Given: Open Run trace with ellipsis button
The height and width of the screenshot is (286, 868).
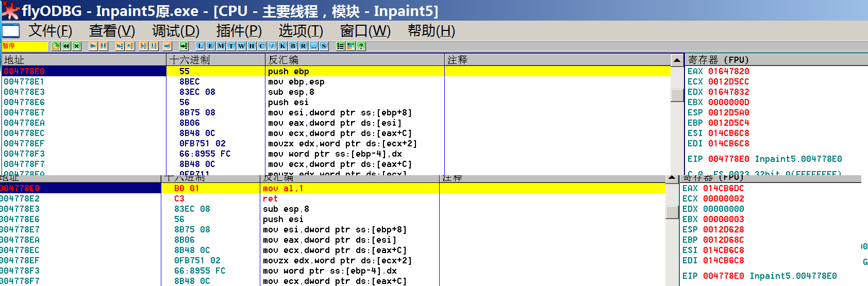Looking at the screenshot, I should (x=313, y=46).
